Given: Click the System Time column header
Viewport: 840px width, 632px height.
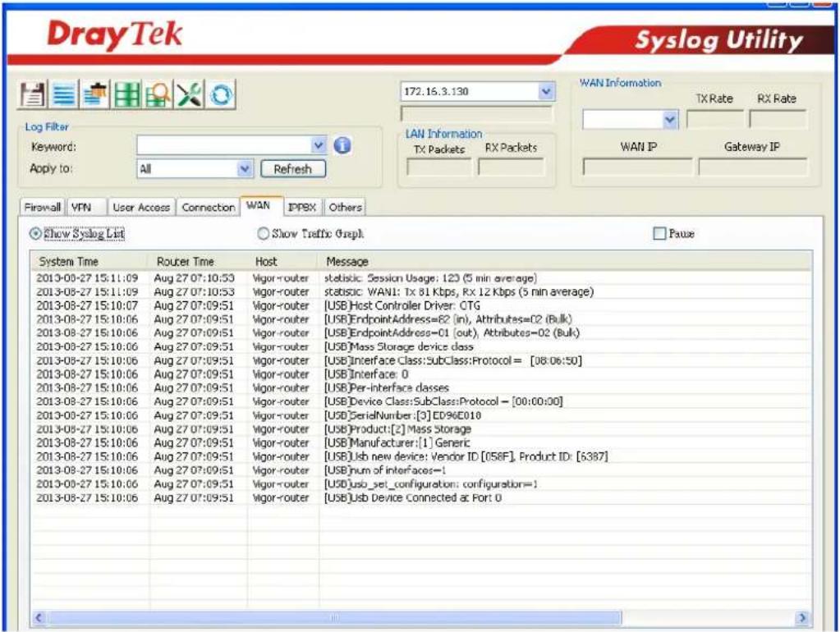Looking at the screenshot, I should click(89, 261).
